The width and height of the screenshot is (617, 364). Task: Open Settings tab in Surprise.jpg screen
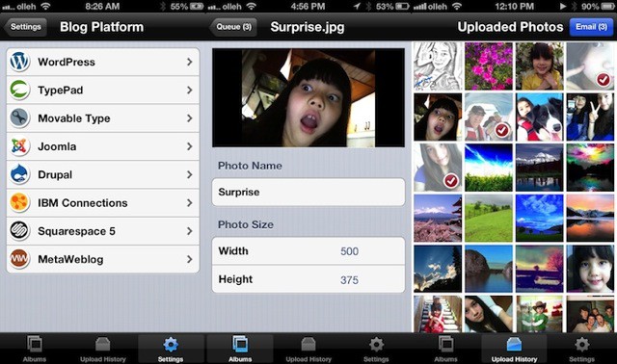[376, 349]
